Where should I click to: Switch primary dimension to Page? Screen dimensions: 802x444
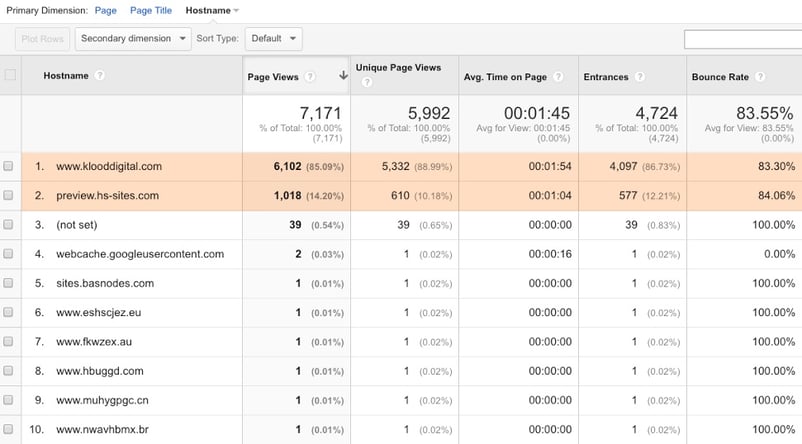pyautogui.click(x=105, y=10)
